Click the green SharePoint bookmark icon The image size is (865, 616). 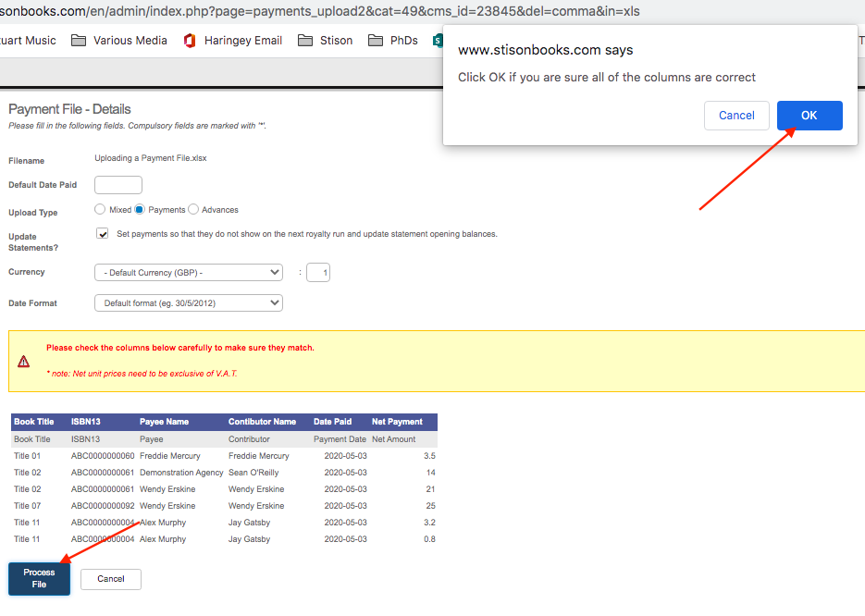click(x=438, y=41)
